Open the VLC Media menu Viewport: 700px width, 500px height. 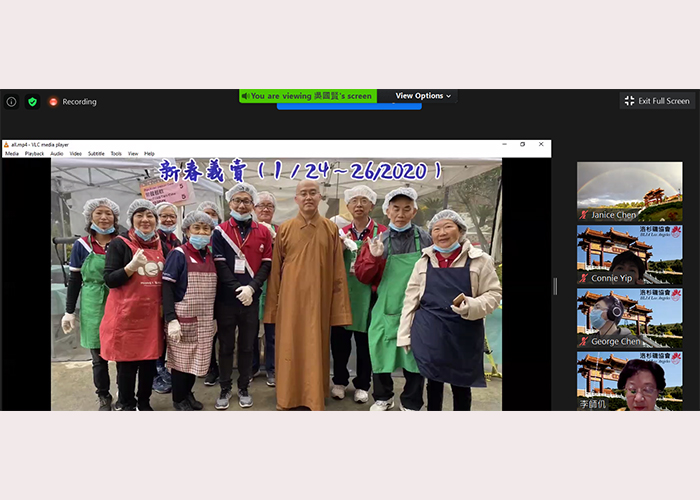click(12, 154)
